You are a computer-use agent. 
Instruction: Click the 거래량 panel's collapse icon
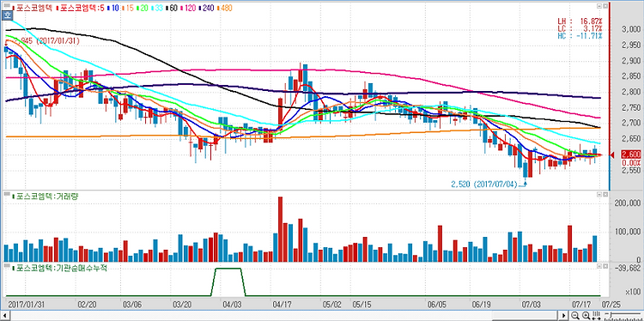point(599,196)
